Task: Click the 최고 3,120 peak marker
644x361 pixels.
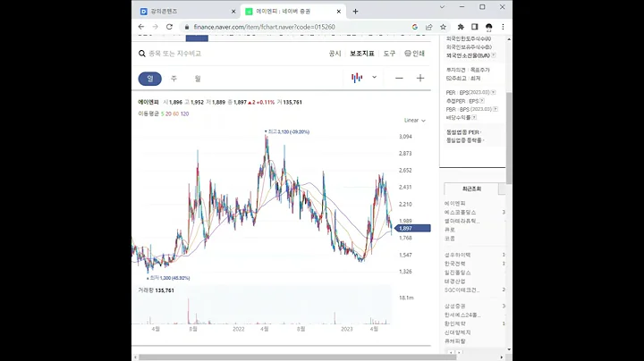Action: coord(287,131)
